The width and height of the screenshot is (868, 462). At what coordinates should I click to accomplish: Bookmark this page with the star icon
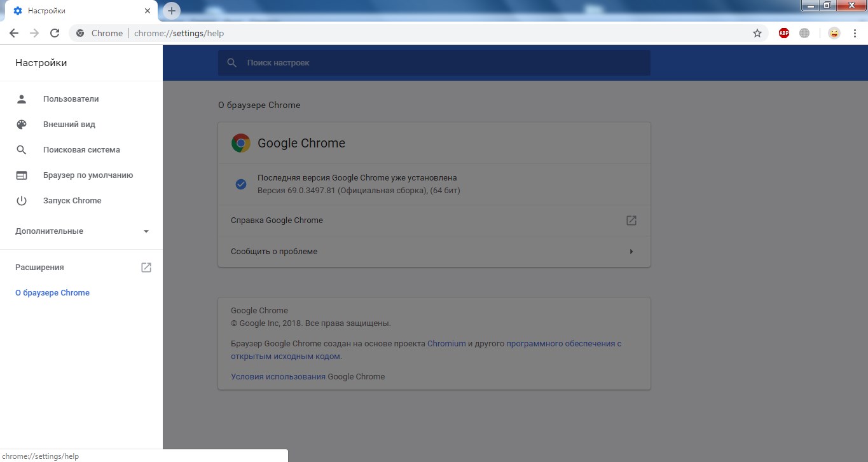coord(757,33)
